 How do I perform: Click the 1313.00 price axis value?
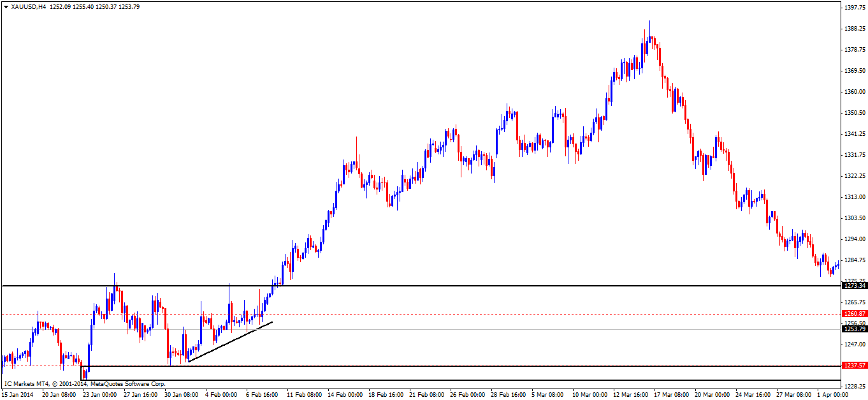854,197
